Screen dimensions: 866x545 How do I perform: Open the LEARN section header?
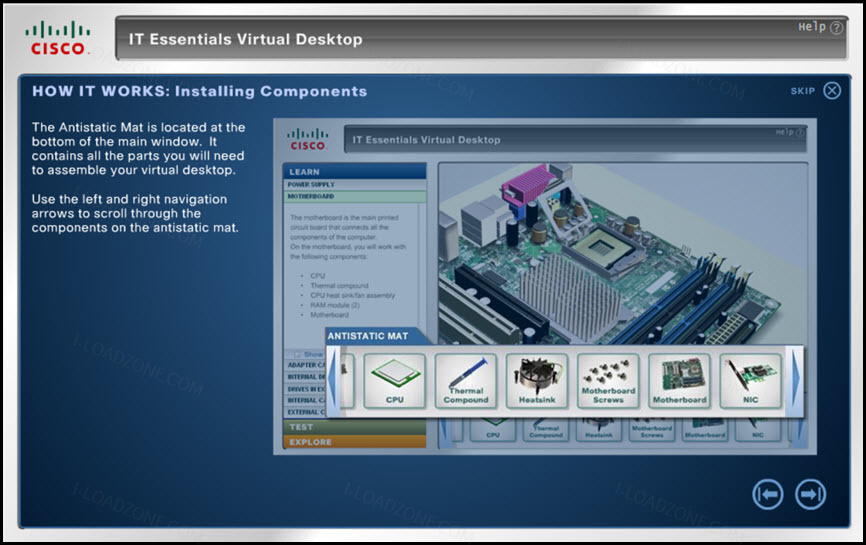pyautogui.click(x=355, y=171)
